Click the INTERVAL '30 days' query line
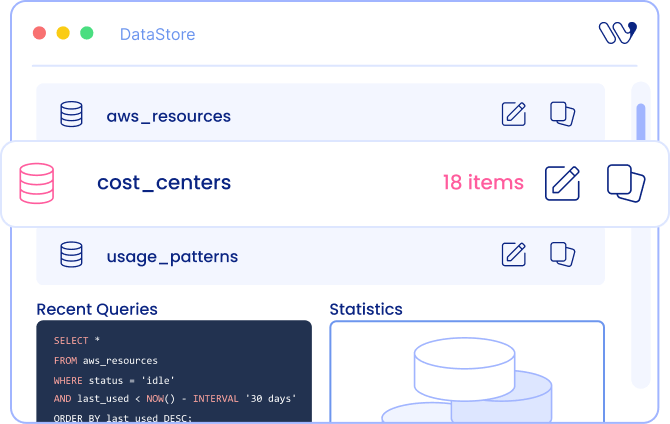670x424 pixels. 175,399
